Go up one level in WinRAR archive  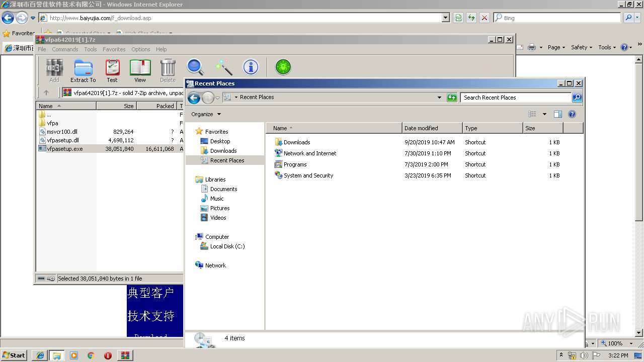46,93
